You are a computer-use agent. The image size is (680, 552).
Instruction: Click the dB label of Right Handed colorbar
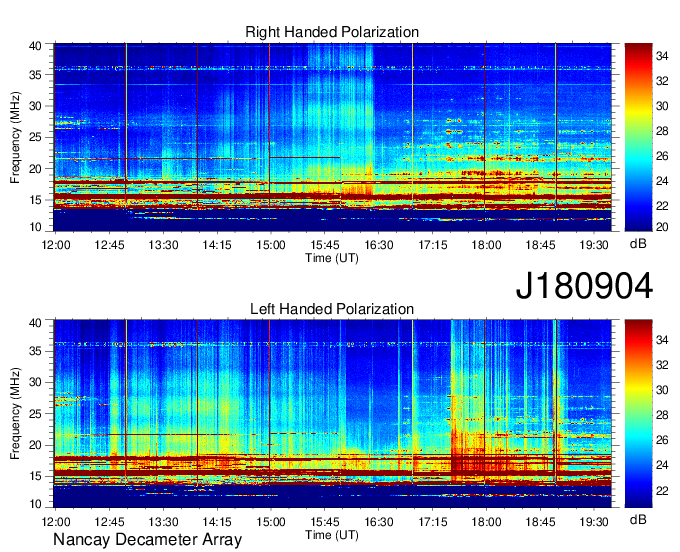(638, 244)
